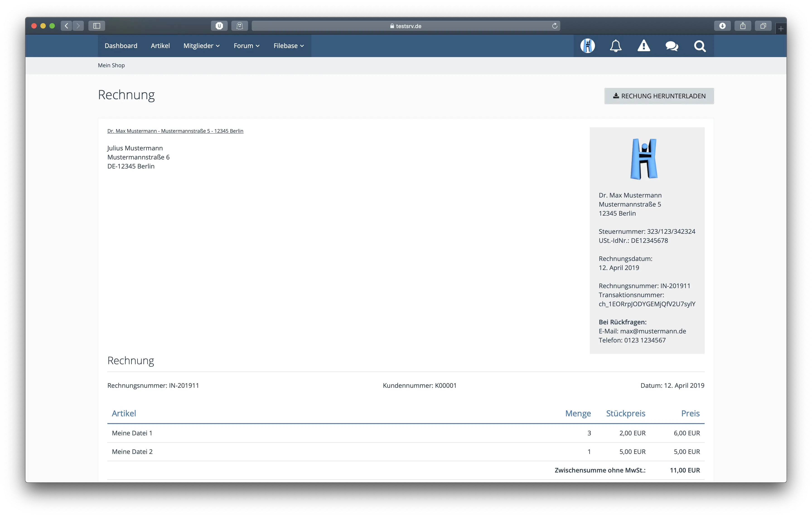Show all tabs overview icon
The height and width of the screenshot is (516, 812).
point(763,26)
